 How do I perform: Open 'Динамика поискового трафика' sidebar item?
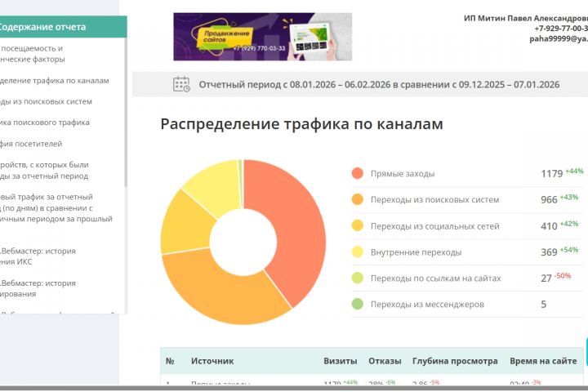coord(45,122)
